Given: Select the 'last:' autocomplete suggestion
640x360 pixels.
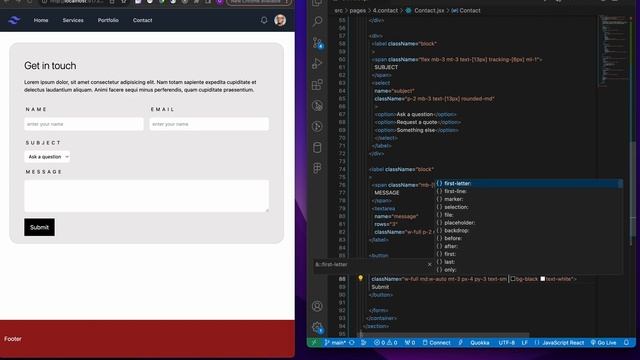Looking at the screenshot, I should (529, 262).
